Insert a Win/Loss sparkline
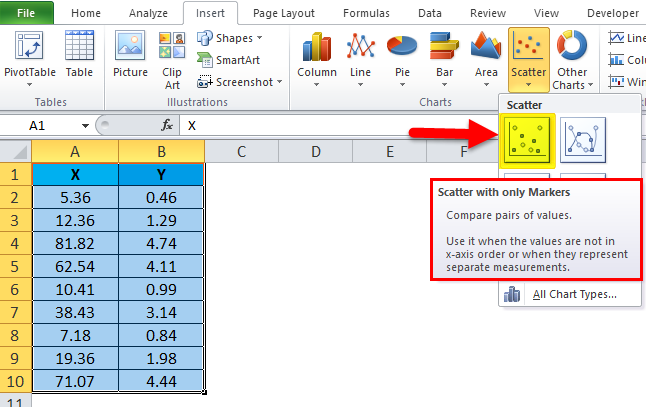The image size is (646, 407). pos(626,82)
